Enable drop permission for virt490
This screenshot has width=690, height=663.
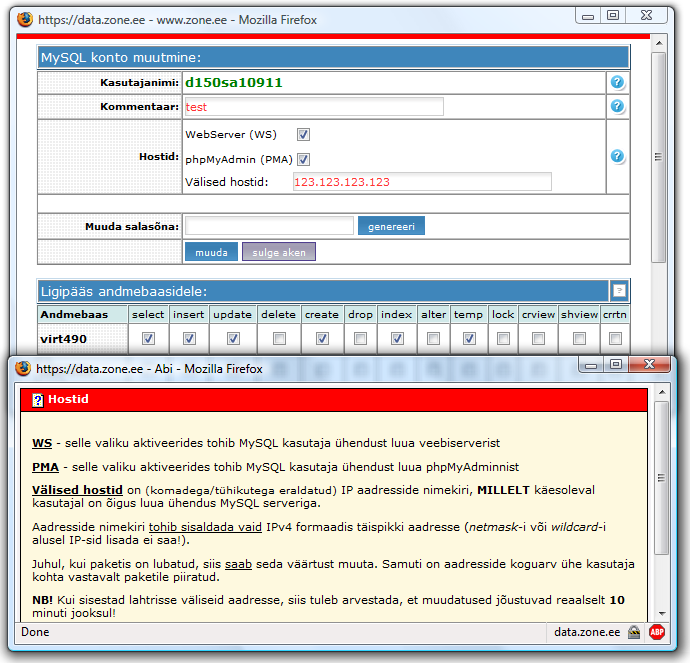click(x=360, y=338)
